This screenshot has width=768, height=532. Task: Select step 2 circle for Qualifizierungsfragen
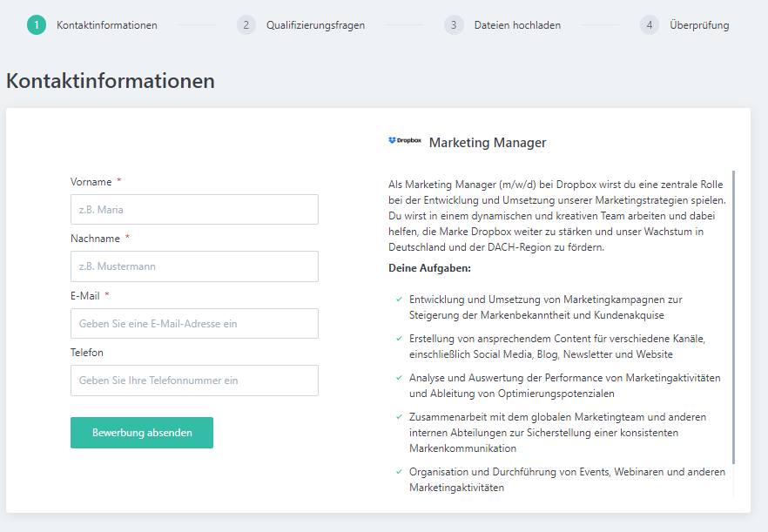[x=246, y=25]
